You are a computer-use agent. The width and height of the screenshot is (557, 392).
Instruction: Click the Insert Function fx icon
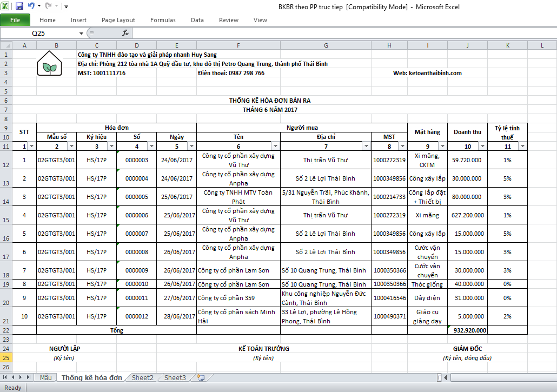[125, 33]
